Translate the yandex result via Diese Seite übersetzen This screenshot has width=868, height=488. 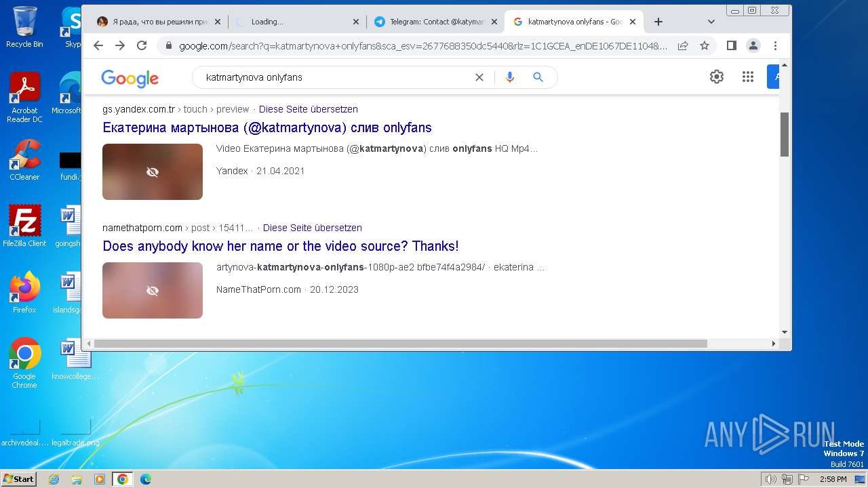(309, 109)
